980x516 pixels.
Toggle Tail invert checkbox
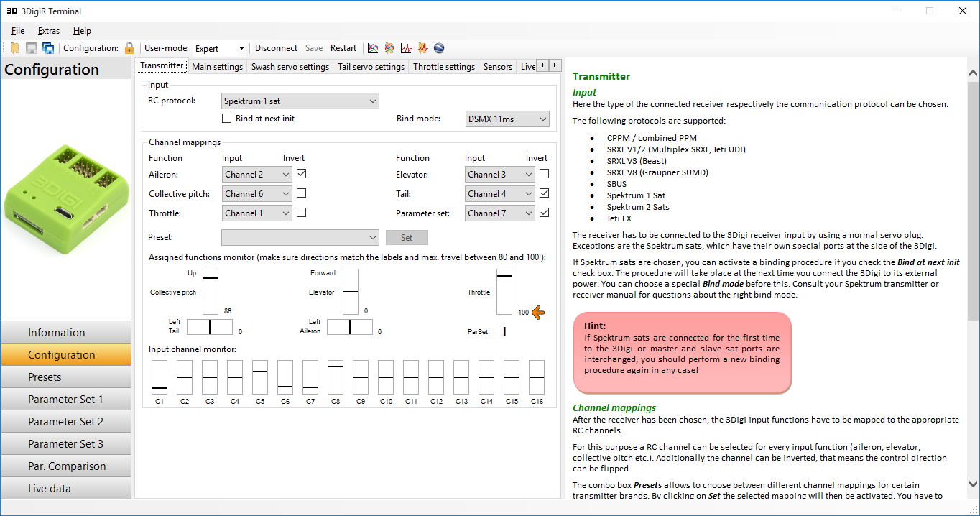coord(545,193)
